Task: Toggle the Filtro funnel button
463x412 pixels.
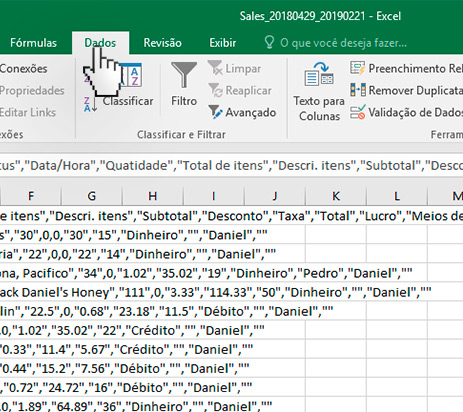Action: [184, 84]
